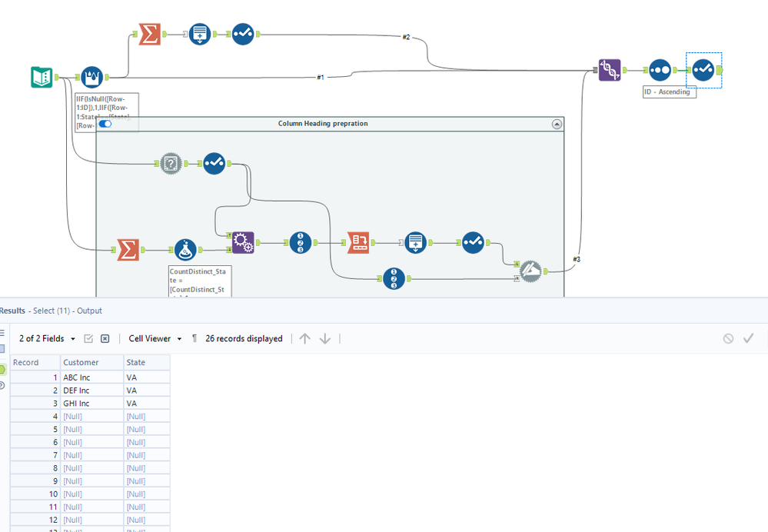Screen dimensions: 768x532
Task: Click the down arrow next record icon
Action: coord(324,338)
